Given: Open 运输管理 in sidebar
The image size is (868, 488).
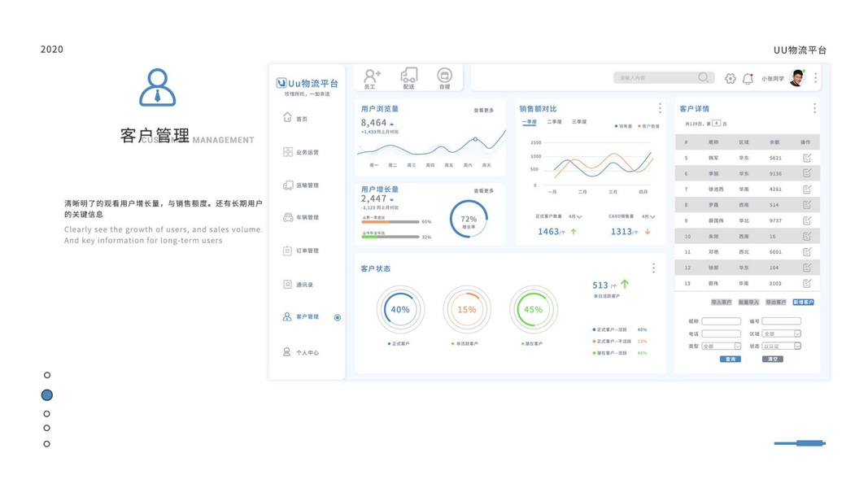Looking at the screenshot, I should click(301, 185).
